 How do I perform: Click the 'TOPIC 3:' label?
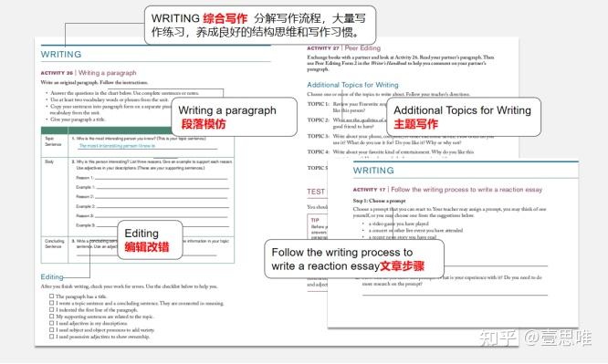318,136
